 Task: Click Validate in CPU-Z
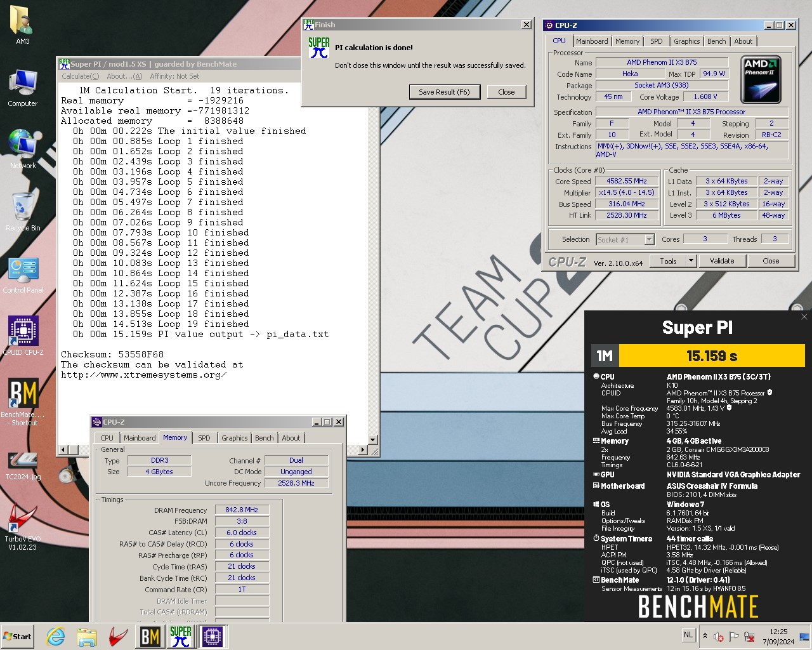coord(722,261)
